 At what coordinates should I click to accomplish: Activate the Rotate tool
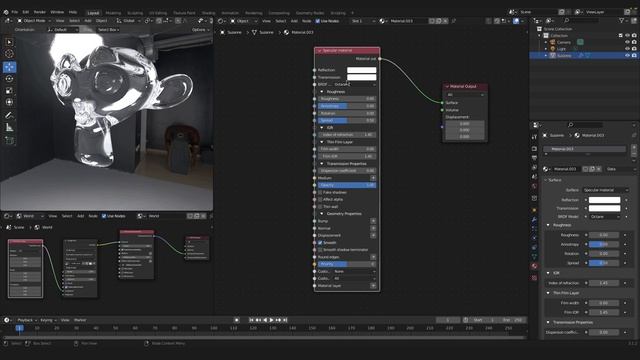pos(9,79)
